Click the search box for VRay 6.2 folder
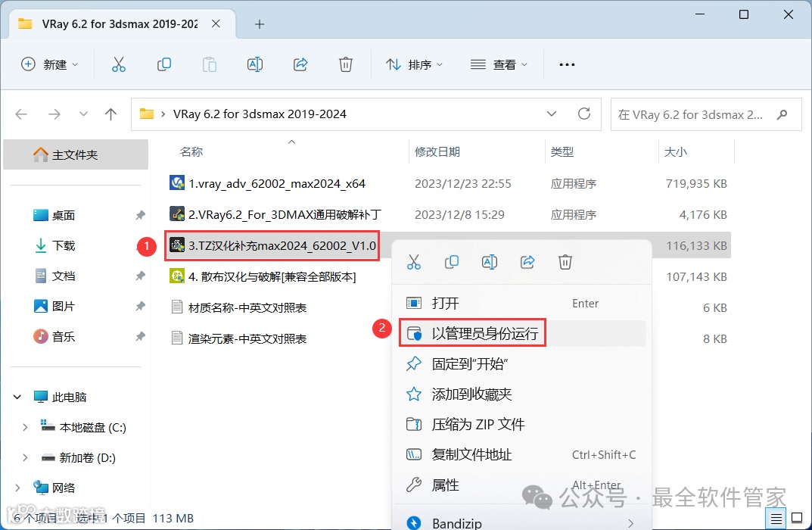The height and width of the screenshot is (530, 812). pyautogui.click(x=706, y=114)
